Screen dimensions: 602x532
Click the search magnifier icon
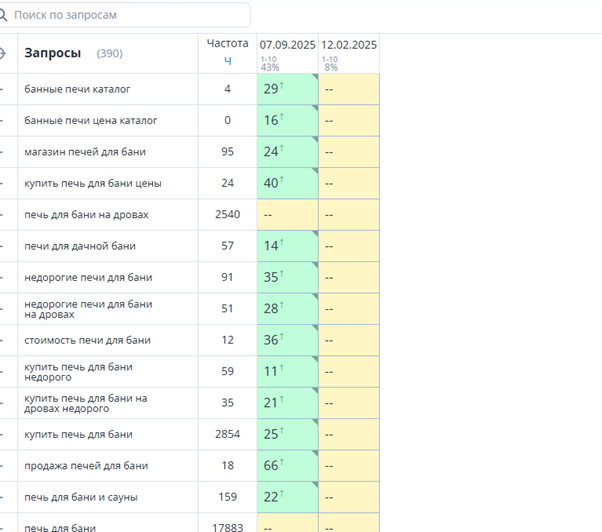pyautogui.click(x=3, y=15)
